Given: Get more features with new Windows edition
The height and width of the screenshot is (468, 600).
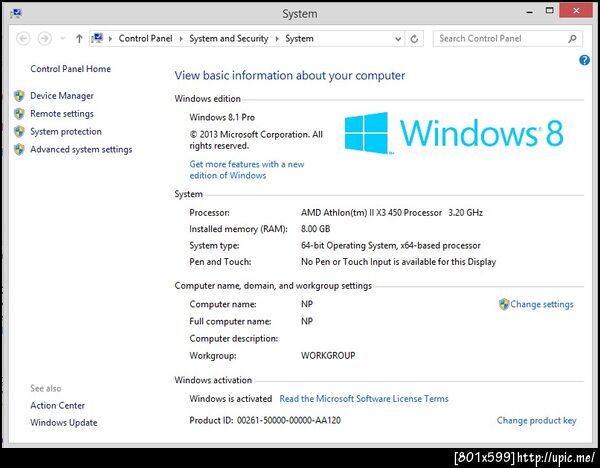Looking at the screenshot, I should pyautogui.click(x=247, y=170).
